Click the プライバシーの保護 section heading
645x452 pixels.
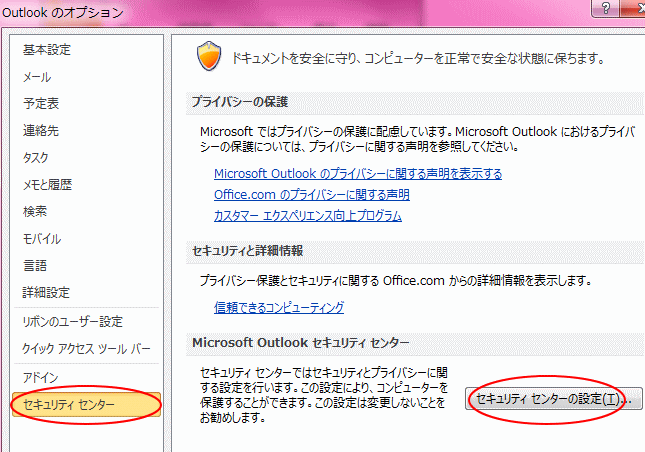[x=240, y=102]
